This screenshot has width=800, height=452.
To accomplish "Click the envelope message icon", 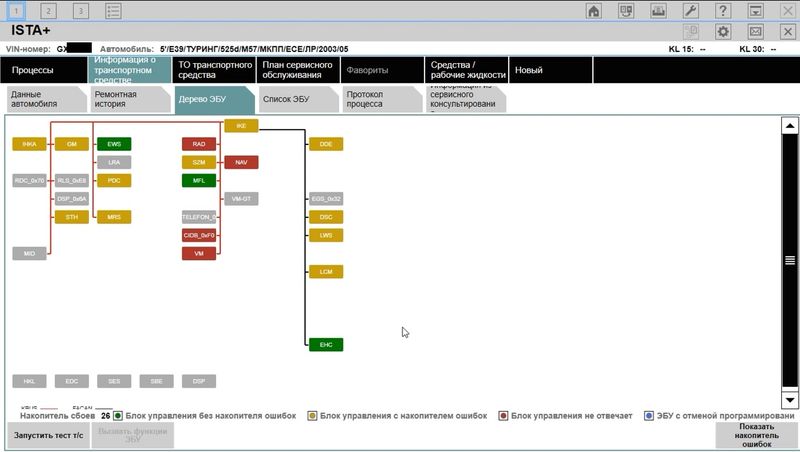I will [755, 32].
